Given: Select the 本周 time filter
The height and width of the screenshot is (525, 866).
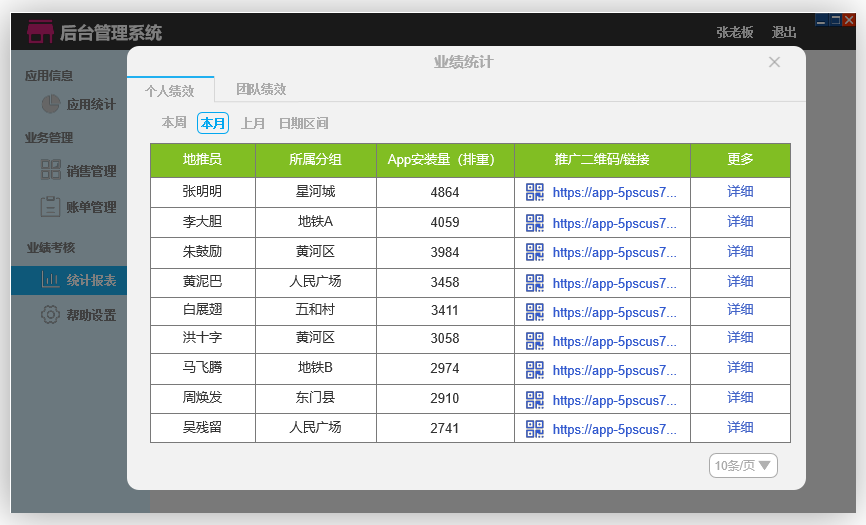Looking at the screenshot, I should (174, 122).
